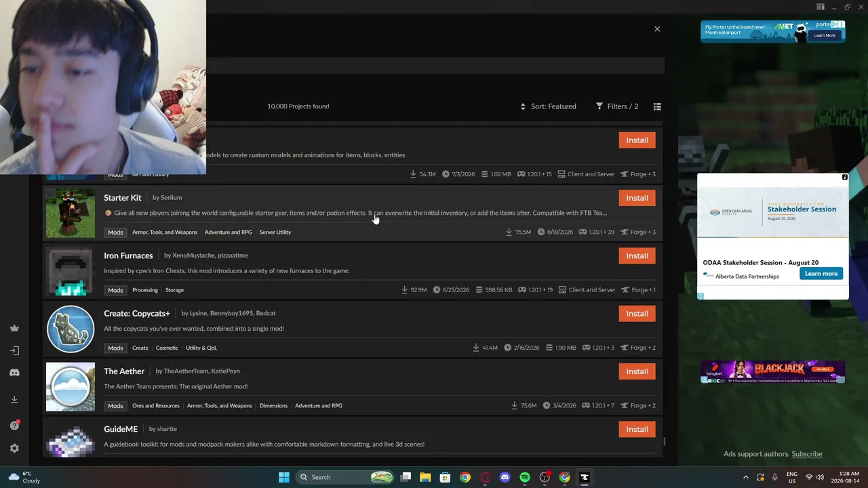
Task: Click Learn more on ODAA Stakeholder ad
Action: pos(821,274)
